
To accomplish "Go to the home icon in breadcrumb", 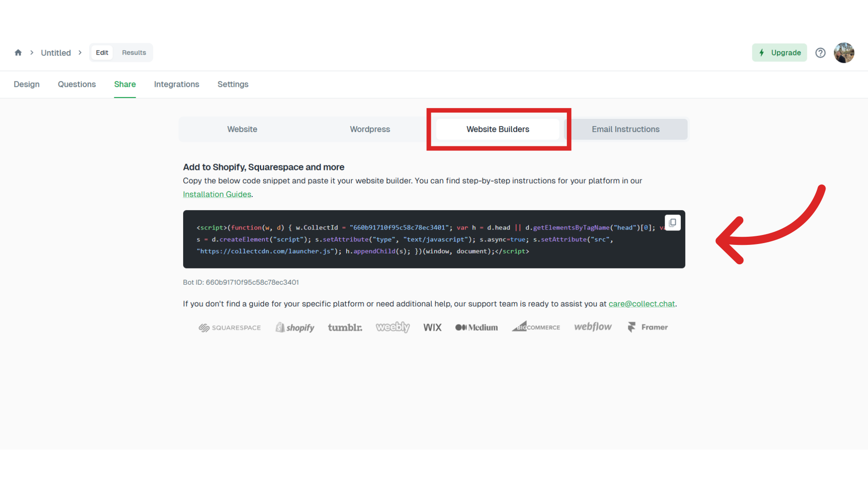I will point(18,52).
